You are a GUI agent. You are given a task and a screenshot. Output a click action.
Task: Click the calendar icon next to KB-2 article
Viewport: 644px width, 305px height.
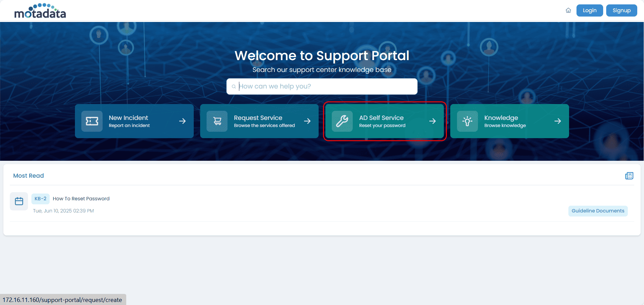(x=19, y=201)
